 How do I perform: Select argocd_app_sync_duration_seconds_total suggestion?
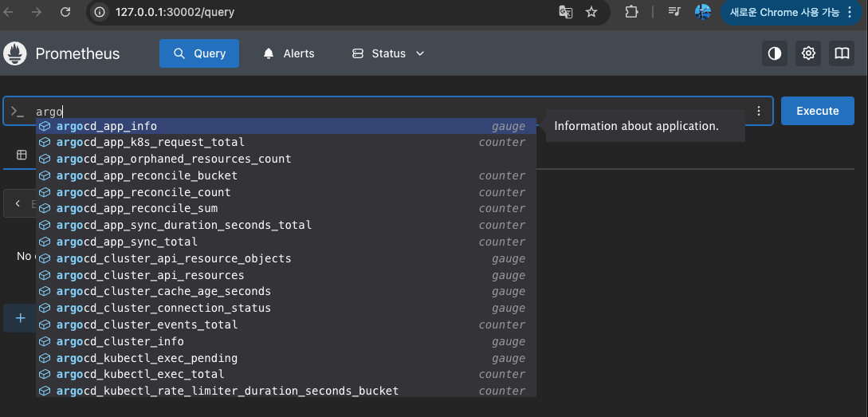point(286,225)
